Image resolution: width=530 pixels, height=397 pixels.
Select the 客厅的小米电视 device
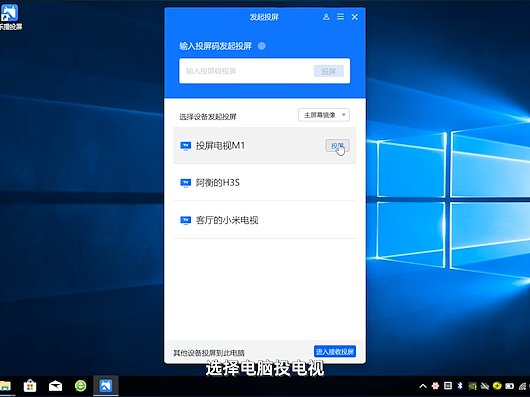coord(265,220)
